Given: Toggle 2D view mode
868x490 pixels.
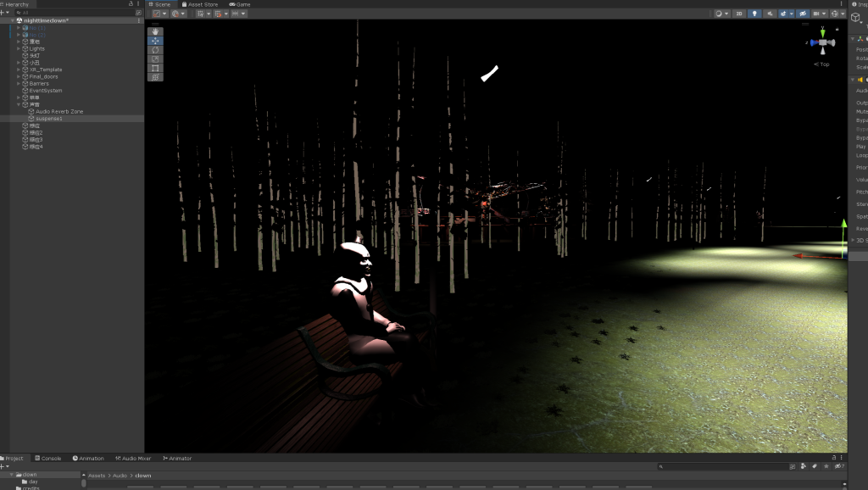Looking at the screenshot, I should pos(739,14).
